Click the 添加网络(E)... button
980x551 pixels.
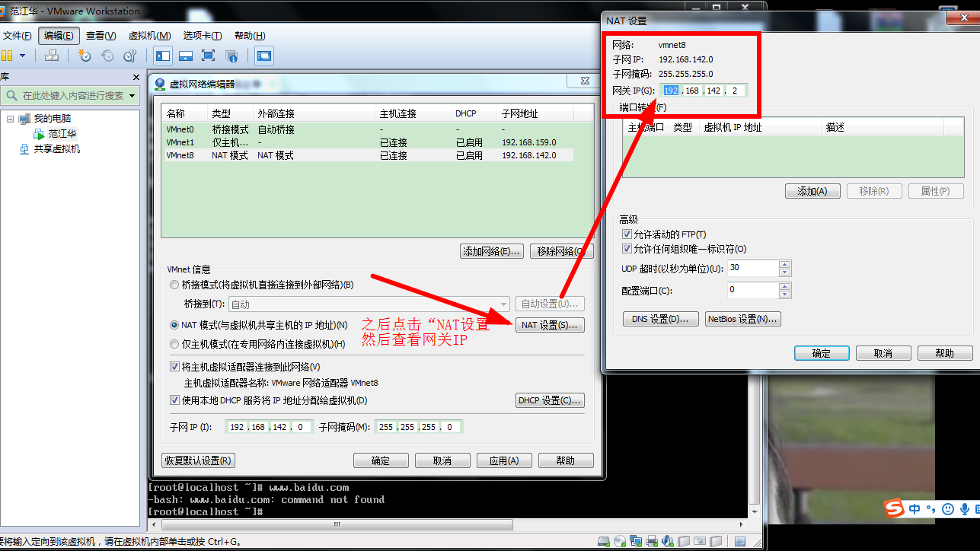[x=493, y=251]
